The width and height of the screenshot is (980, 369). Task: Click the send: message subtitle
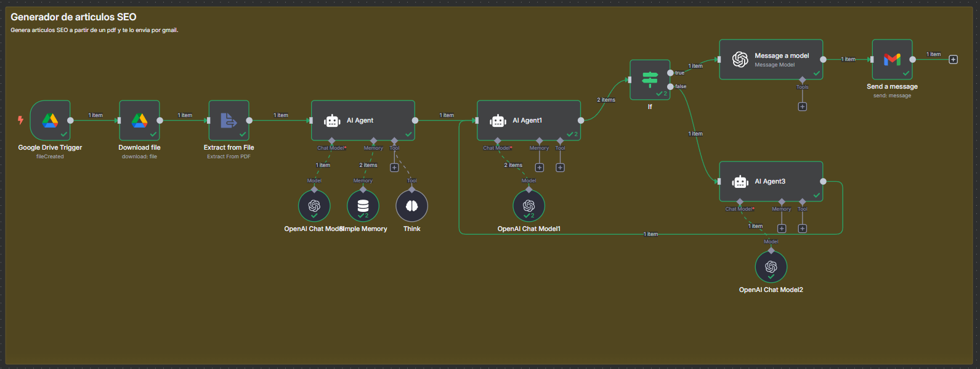[x=892, y=95]
